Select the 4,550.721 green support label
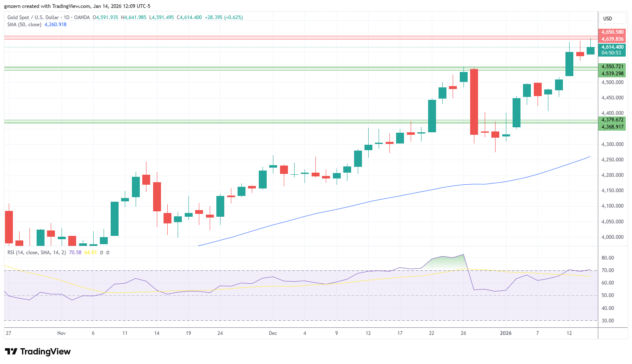632x364 pixels. point(612,67)
